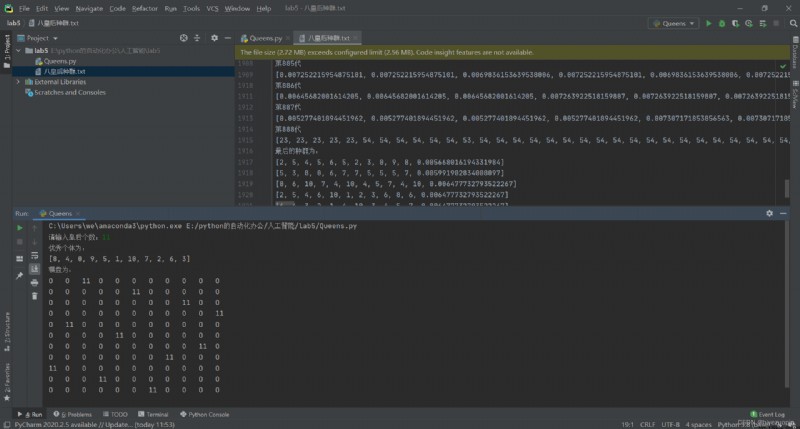Toggle soft-wrap in Run console
The image size is (800, 429).
(x=35, y=256)
